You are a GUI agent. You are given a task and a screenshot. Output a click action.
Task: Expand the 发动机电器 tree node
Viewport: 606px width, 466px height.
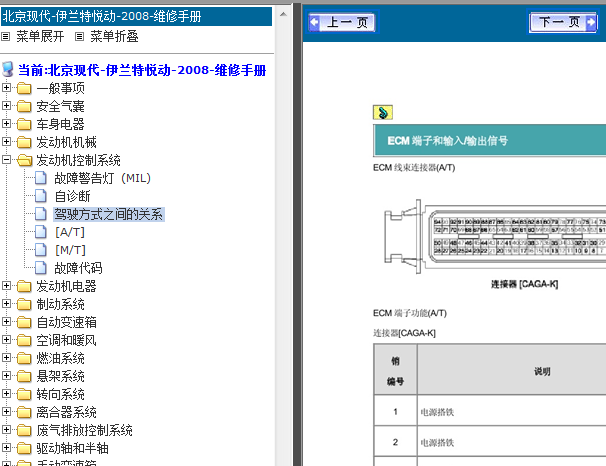coord(6,286)
